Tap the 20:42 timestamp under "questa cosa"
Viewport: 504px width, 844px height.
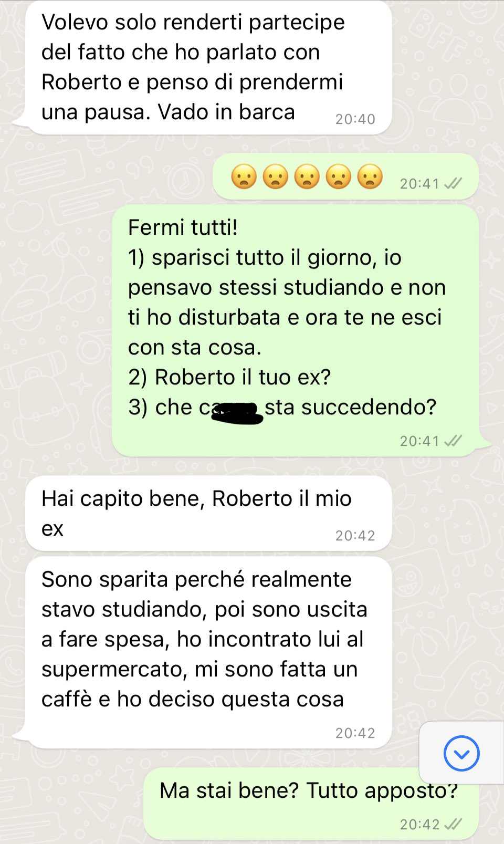pyautogui.click(x=355, y=733)
